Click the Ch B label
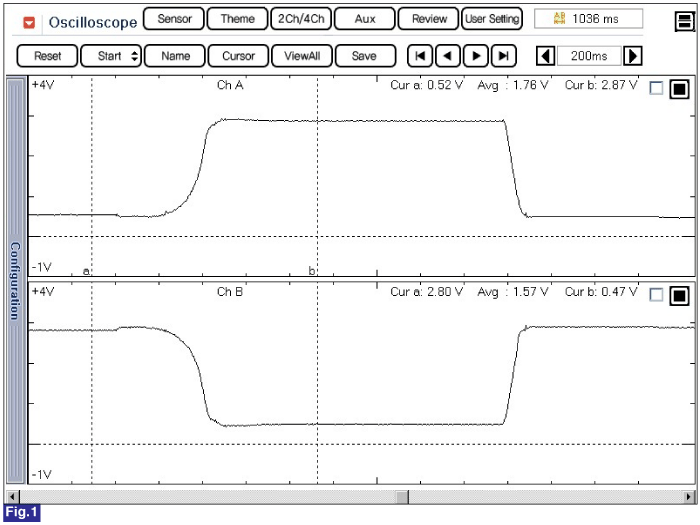700x525 pixels. point(230,292)
